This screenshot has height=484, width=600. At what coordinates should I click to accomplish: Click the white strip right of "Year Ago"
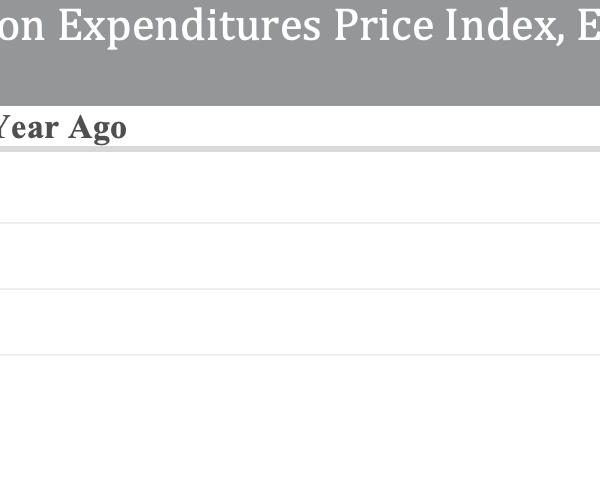(364, 126)
